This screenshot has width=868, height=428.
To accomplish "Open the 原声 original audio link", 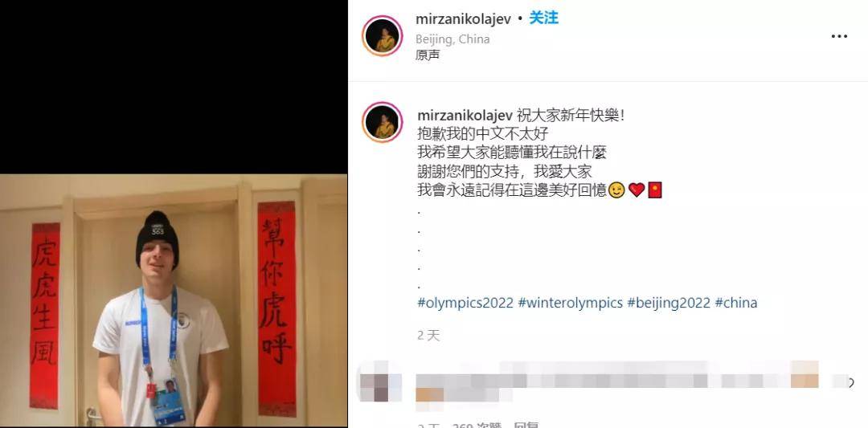I will tap(428, 55).
